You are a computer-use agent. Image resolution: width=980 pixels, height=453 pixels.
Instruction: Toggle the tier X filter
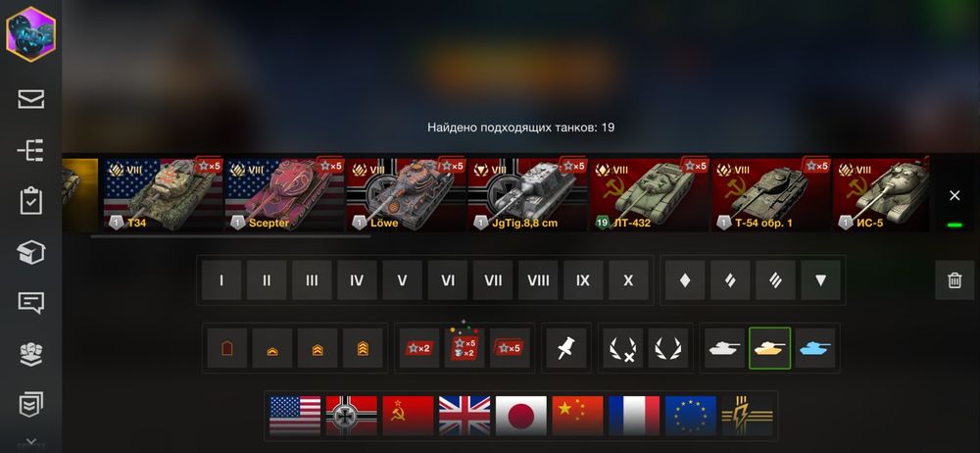(x=628, y=280)
